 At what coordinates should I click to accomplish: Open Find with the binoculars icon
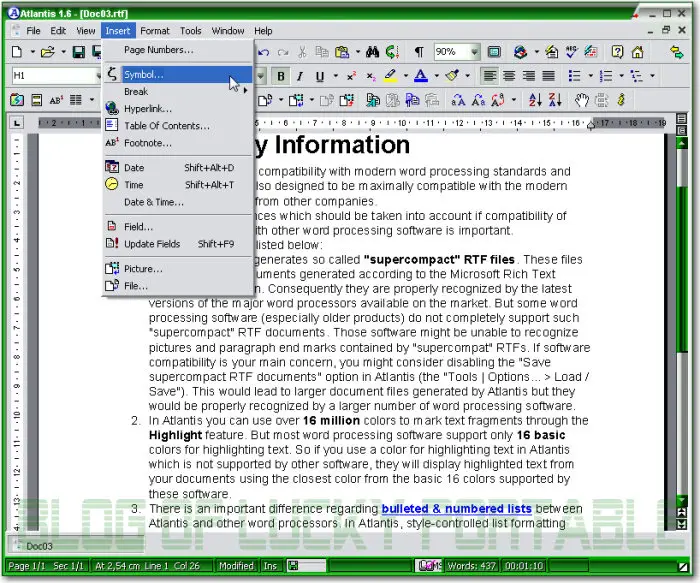coord(372,52)
